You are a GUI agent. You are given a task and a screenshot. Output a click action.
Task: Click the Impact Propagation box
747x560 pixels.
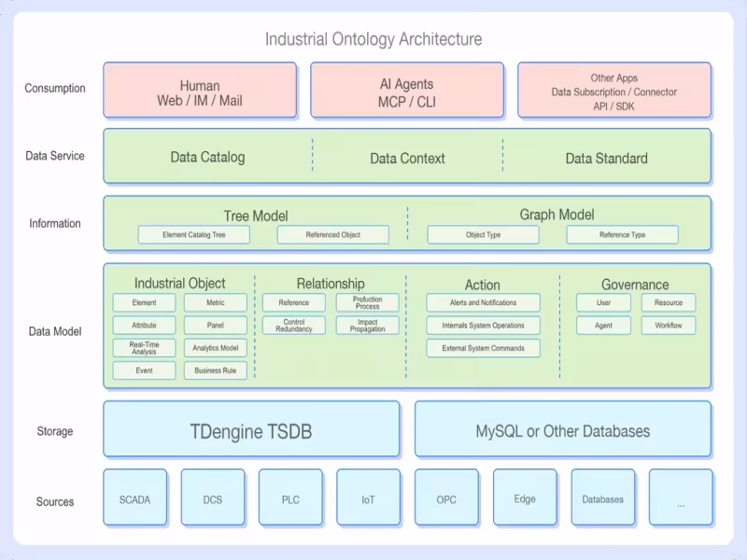367,325
